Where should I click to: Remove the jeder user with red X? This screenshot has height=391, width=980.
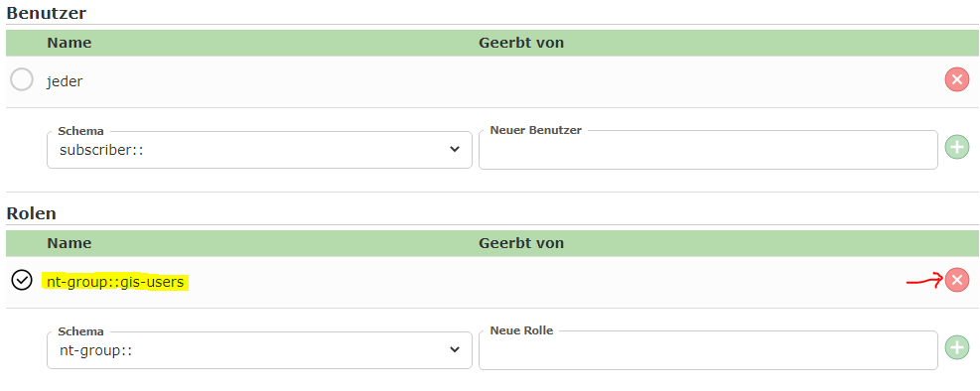click(x=956, y=80)
